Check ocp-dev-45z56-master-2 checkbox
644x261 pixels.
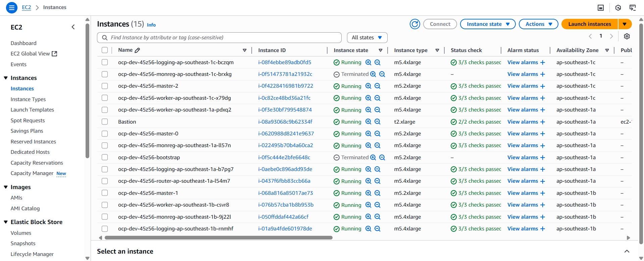tap(105, 86)
